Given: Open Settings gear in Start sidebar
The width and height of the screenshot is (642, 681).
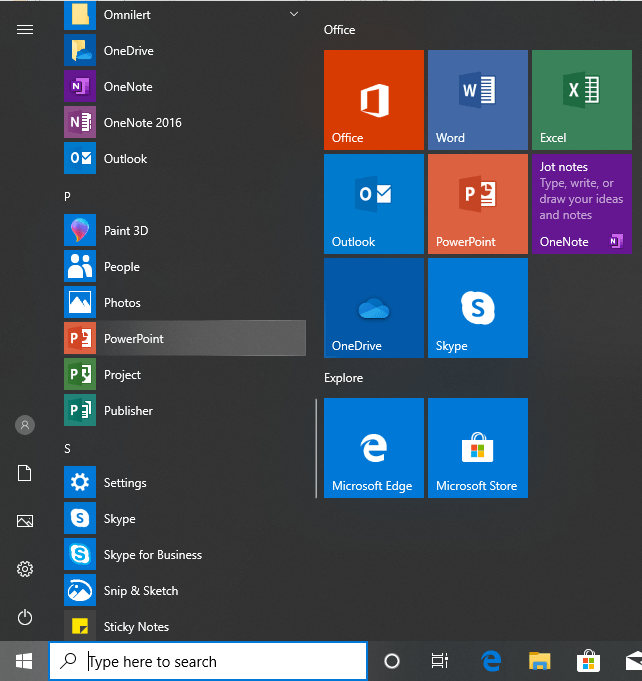Looking at the screenshot, I should (25, 569).
